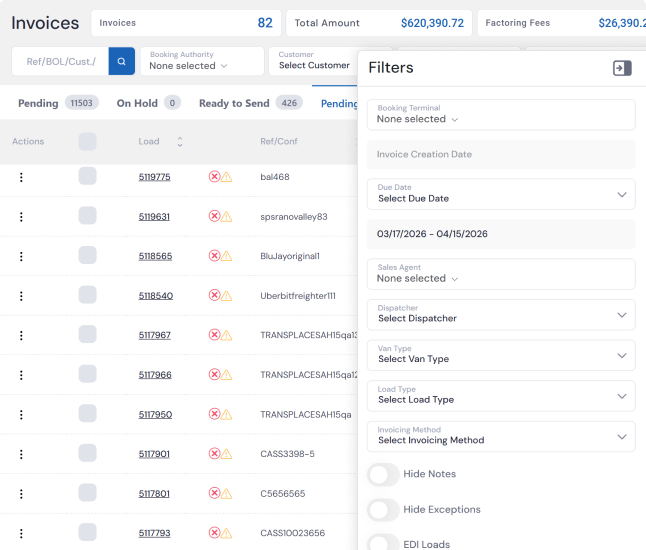646x550 pixels.
Task: Open the Sales Agent dropdown
Action: 501,274
